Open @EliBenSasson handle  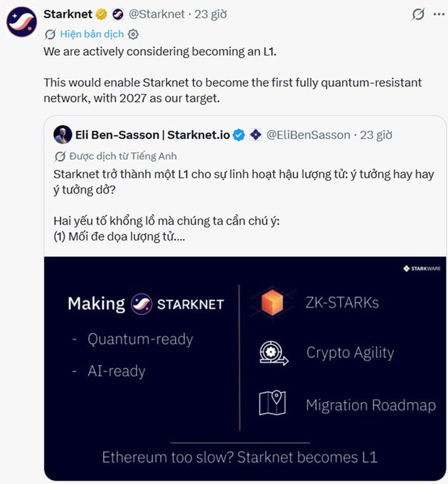coord(309,135)
